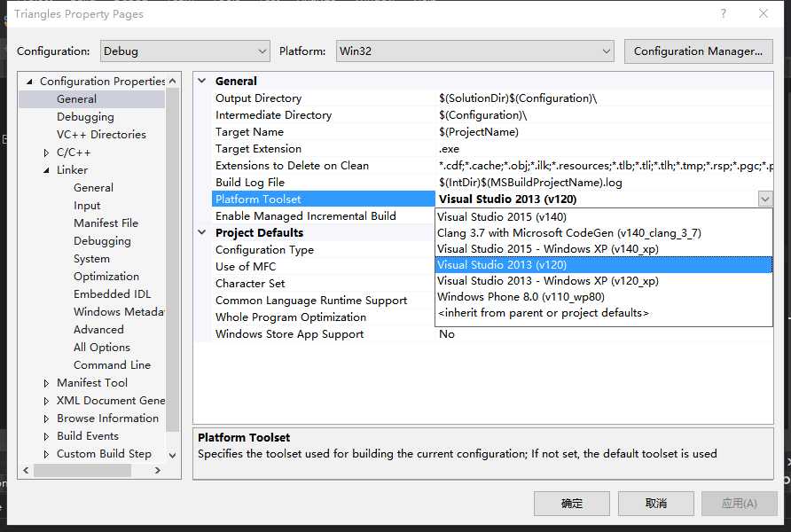Open Linker Advanced page
The width and height of the screenshot is (791, 532).
pos(98,329)
